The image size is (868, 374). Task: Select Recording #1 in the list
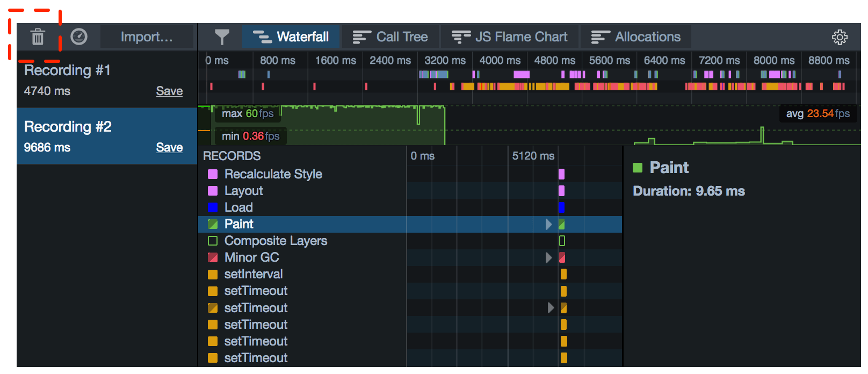tap(67, 71)
